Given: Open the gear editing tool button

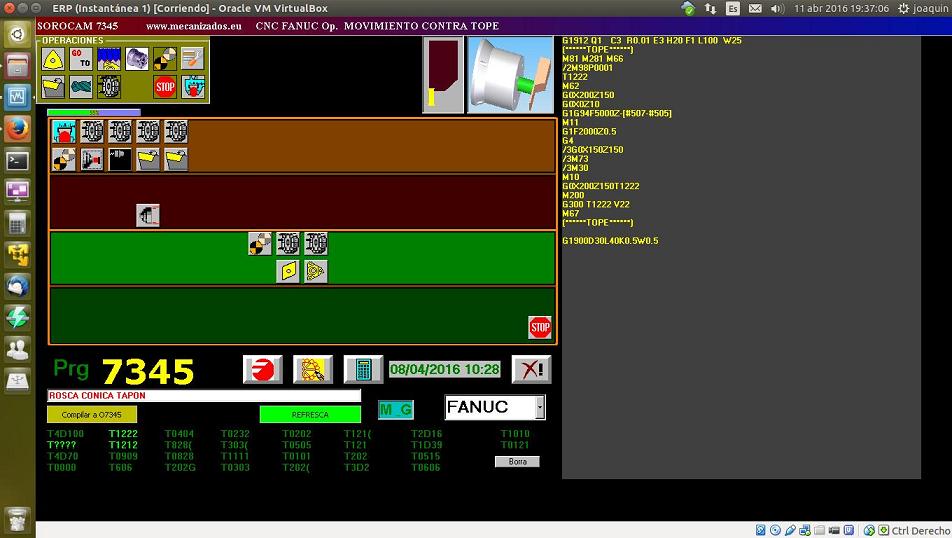Looking at the screenshot, I should pos(313,369).
